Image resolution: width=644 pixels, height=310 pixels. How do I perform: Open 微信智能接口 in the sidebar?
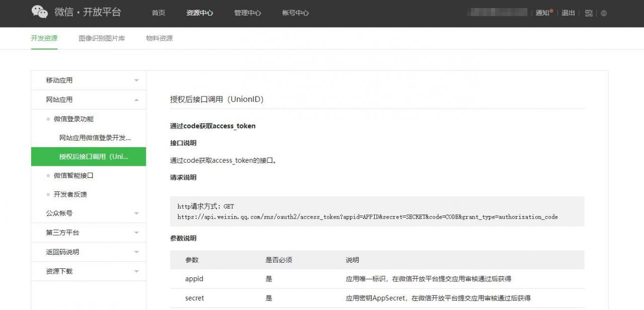(x=73, y=175)
